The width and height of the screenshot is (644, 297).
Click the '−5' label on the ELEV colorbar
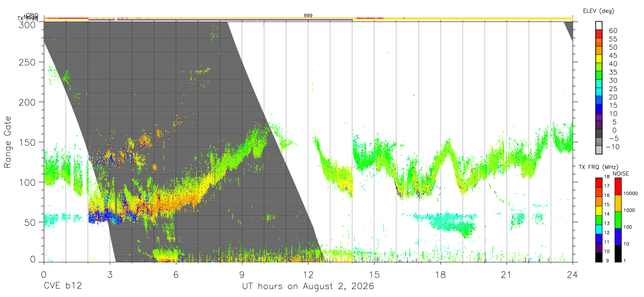click(613, 138)
